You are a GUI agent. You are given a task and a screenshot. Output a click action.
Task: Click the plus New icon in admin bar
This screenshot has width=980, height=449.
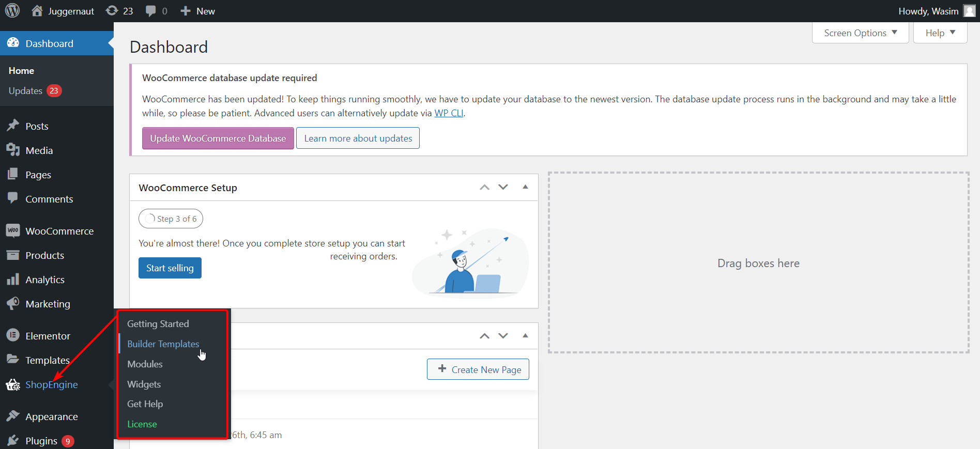pos(186,11)
